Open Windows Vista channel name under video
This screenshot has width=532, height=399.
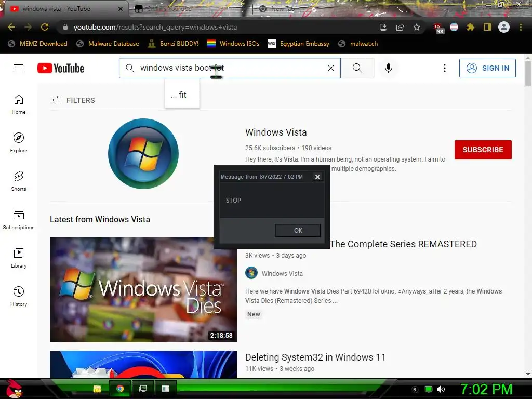[x=282, y=273]
